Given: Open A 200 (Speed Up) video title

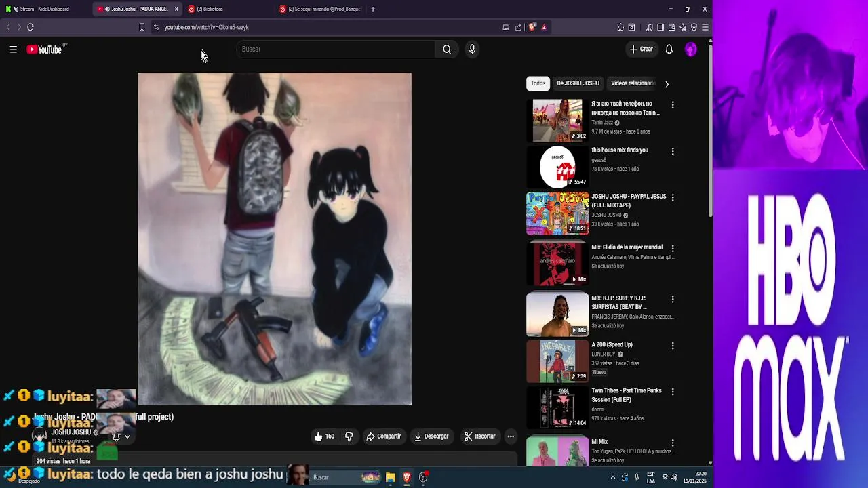Looking at the screenshot, I should pyautogui.click(x=612, y=344).
